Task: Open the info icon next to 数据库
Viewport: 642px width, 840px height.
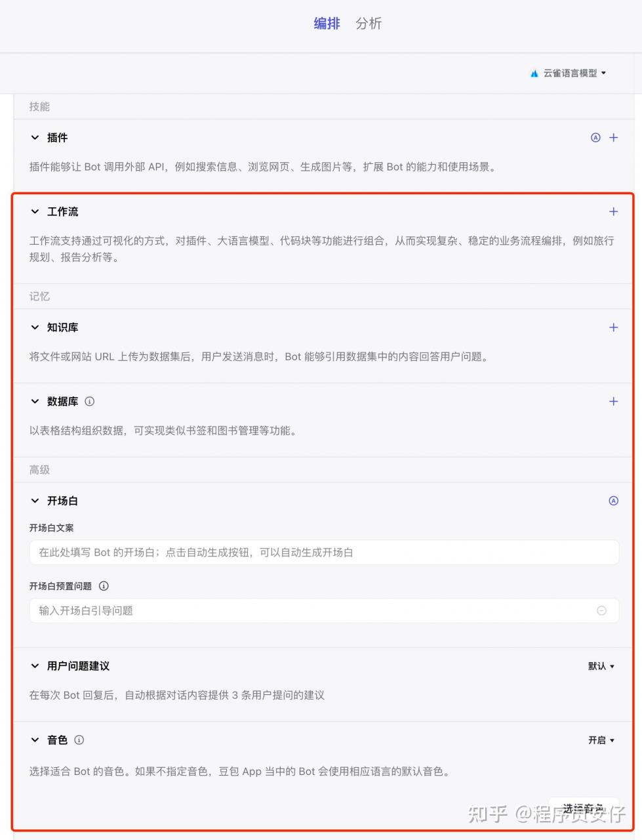Action: (x=90, y=402)
